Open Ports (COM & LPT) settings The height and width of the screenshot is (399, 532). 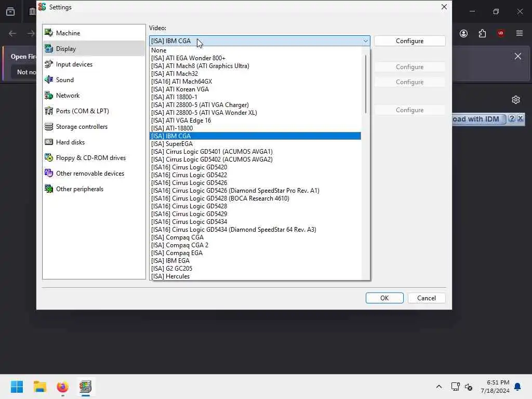(94, 111)
